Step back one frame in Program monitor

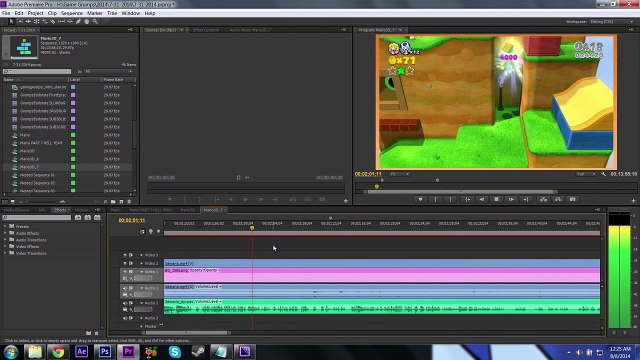482,199
